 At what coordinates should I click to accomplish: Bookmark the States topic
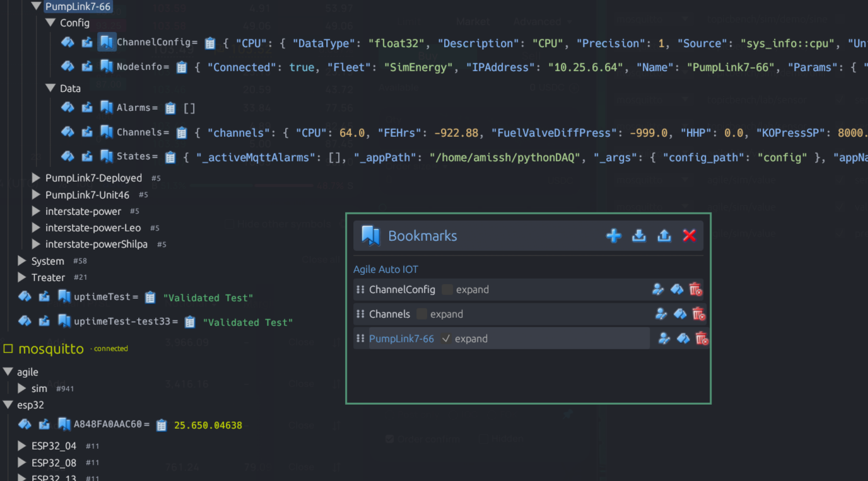(x=106, y=156)
